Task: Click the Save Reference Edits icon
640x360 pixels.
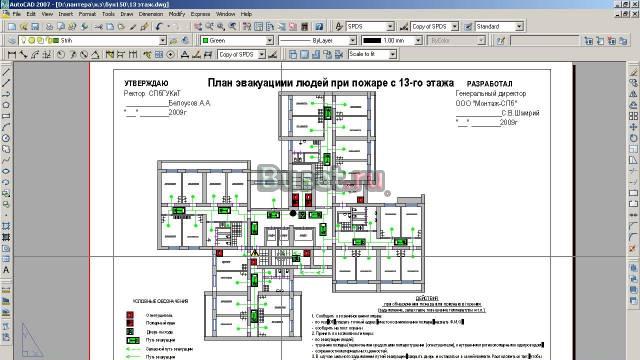Action: pos(623,40)
